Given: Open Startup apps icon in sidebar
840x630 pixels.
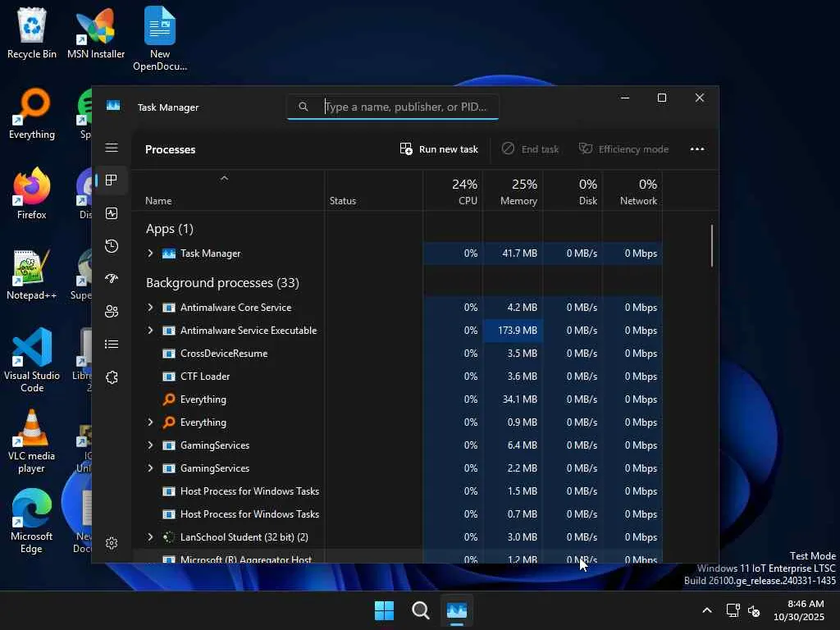Looking at the screenshot, I should 112,279.
